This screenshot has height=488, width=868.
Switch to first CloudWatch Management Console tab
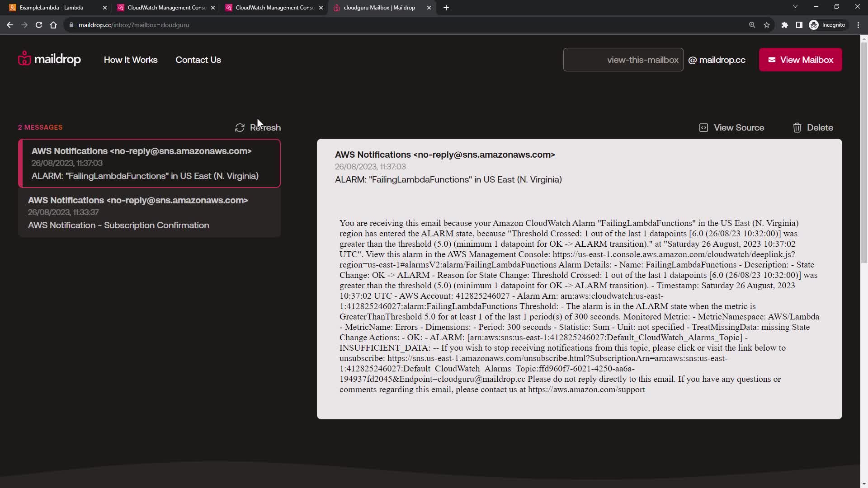166,8
